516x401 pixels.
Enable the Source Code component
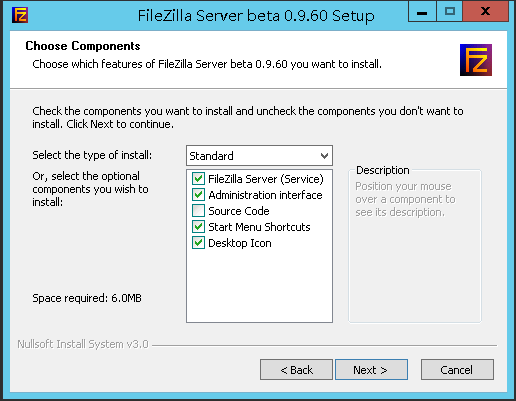pyautogui.click(x=198, y=211)
